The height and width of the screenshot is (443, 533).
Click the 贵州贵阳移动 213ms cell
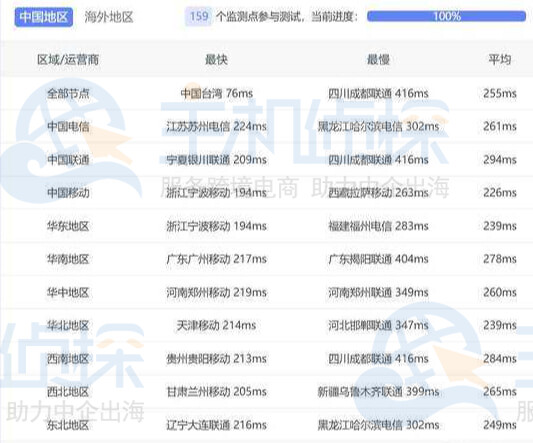217,359
